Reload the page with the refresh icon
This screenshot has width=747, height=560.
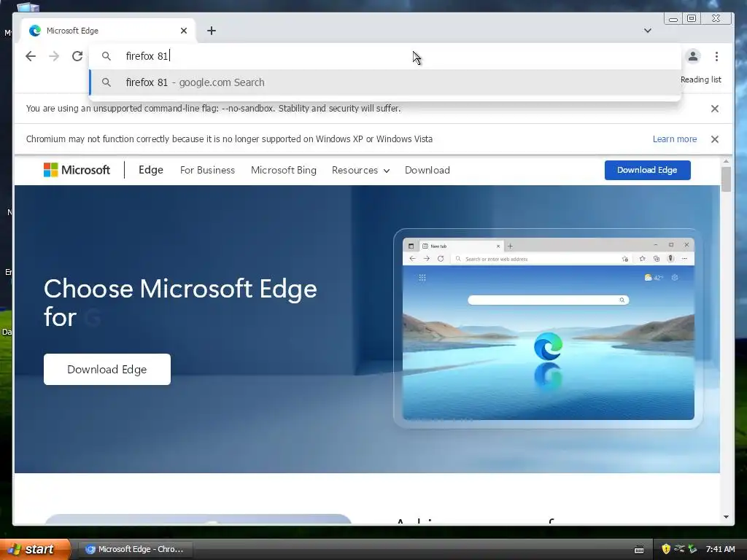pos(77,56)
